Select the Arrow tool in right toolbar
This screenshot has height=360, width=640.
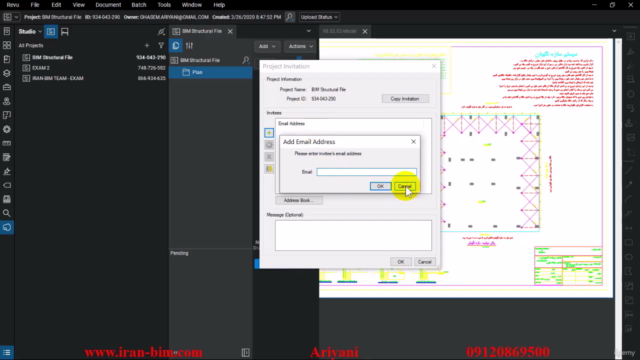pos(629,185)
